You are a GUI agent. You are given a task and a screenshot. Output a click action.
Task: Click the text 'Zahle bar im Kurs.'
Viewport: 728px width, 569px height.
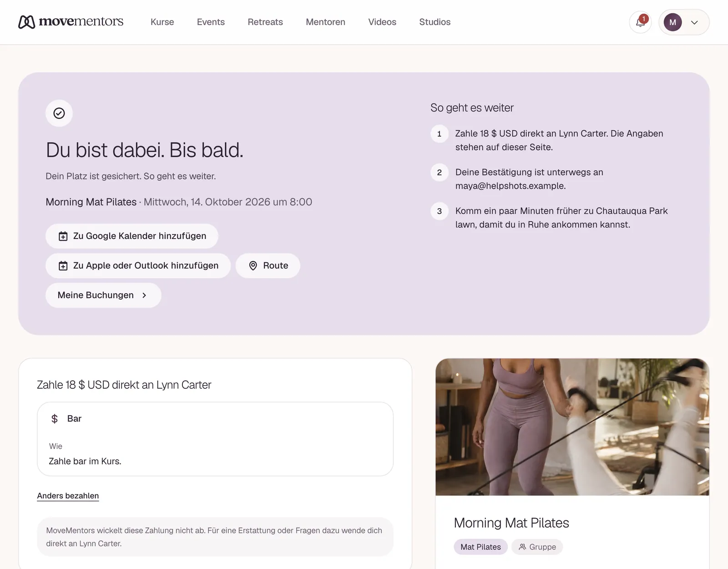point(85,461)
